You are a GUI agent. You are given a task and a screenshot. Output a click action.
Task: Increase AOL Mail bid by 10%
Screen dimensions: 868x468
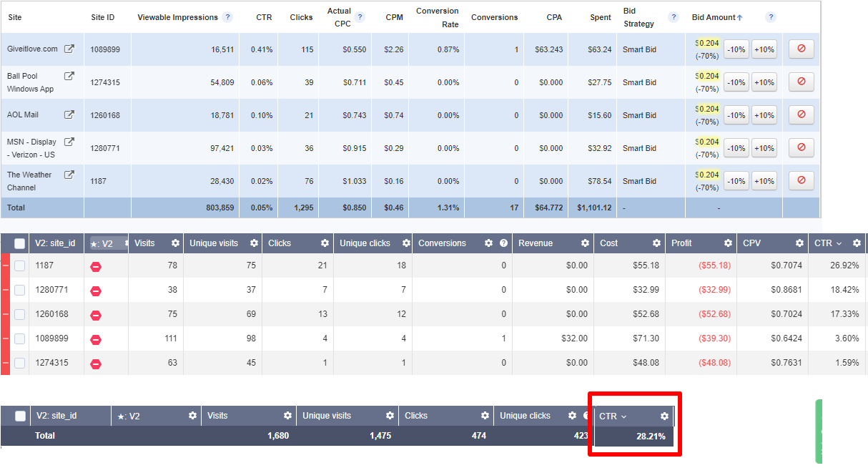(x=764, y=115)
